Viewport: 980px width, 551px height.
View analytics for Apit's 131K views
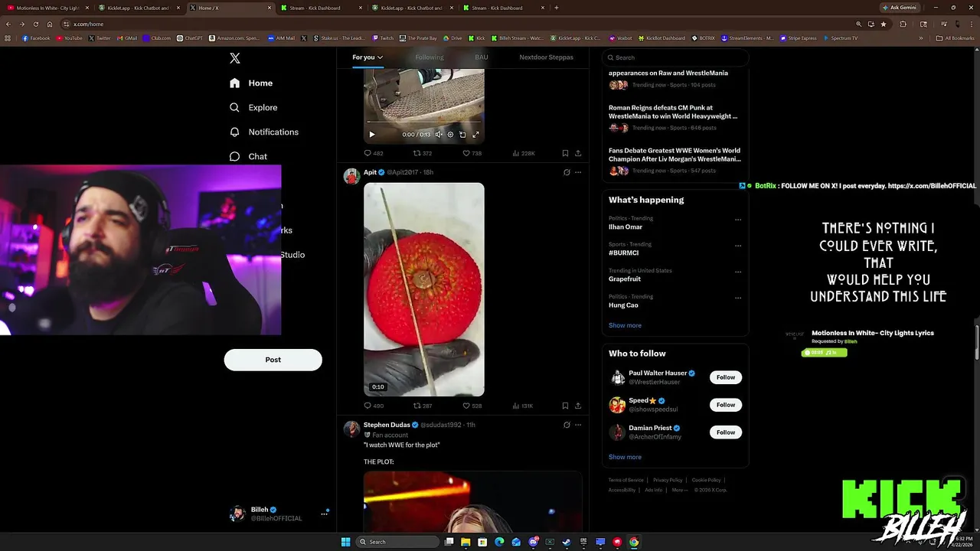pyautogui.click(x=524, y=406)
